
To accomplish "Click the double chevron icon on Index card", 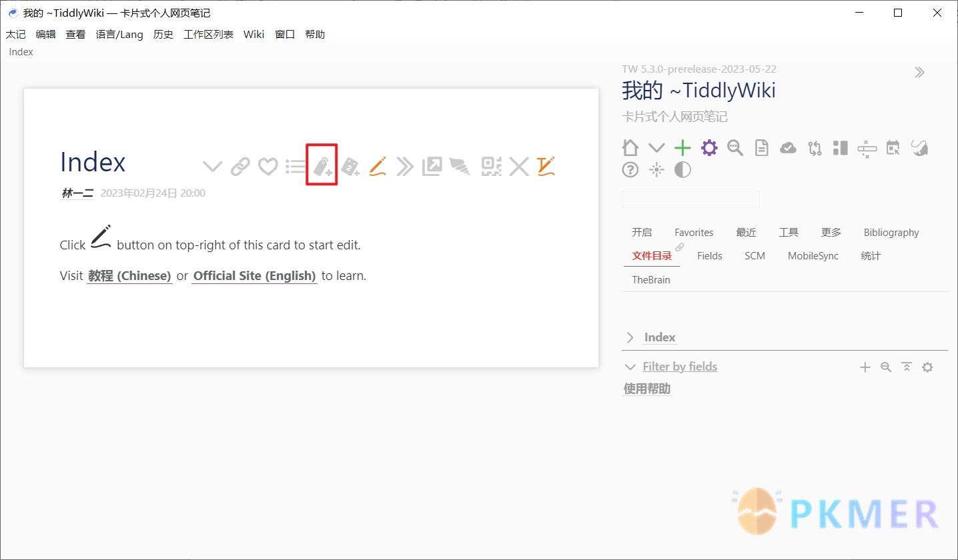I will click(x=405, y=166).
